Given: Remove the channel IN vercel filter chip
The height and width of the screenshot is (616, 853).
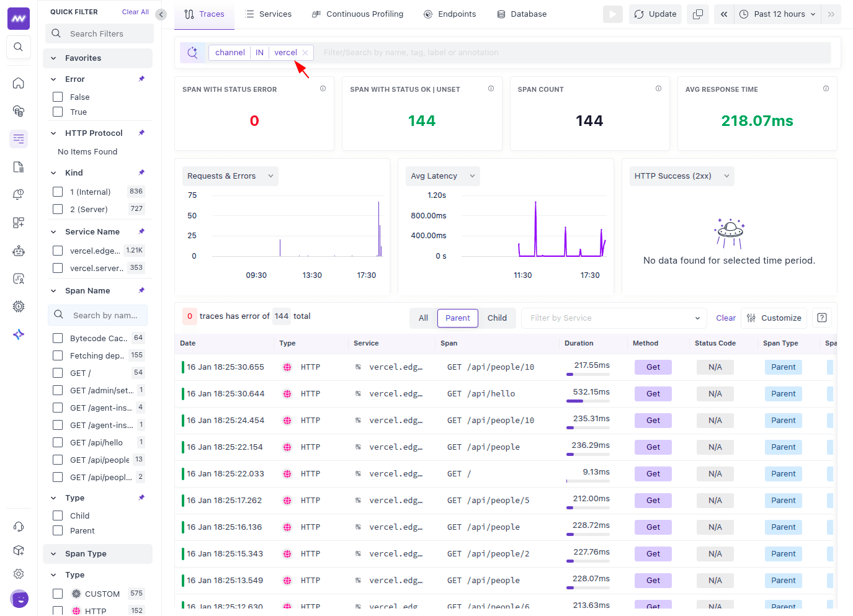Looking at the screenshot, I should (305, 52).
